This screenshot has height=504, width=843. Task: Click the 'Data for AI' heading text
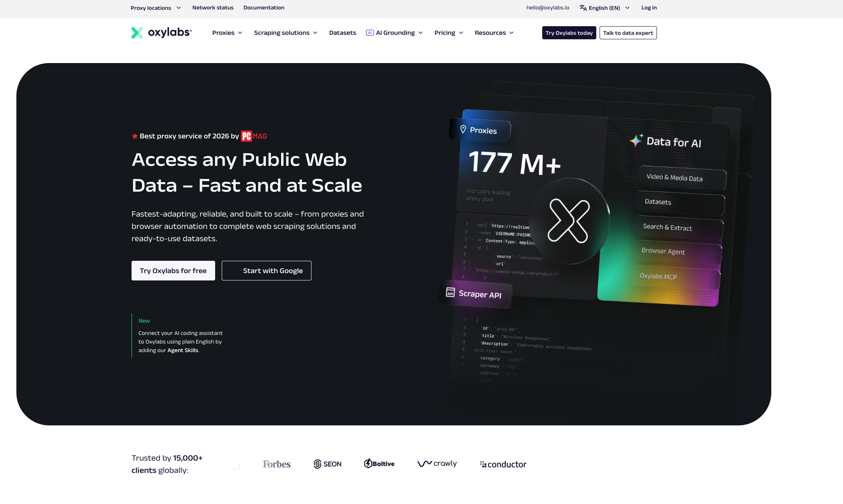[x=674, y=142]
